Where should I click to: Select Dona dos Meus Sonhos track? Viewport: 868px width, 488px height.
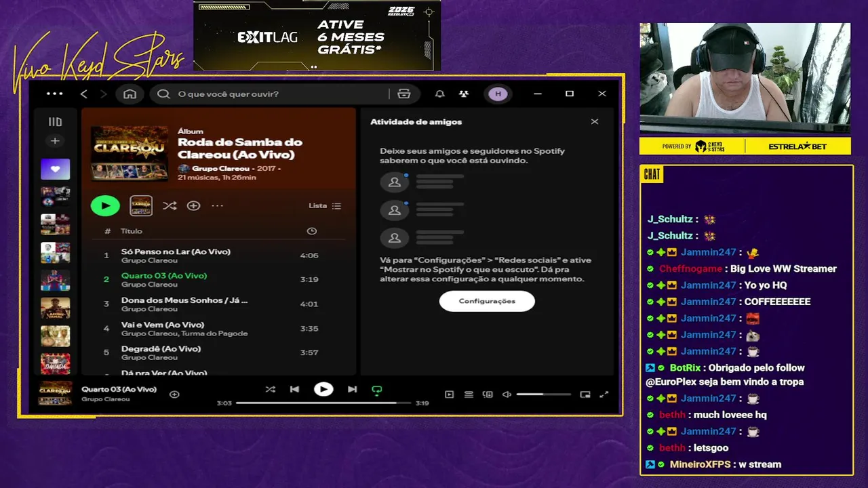218,304
